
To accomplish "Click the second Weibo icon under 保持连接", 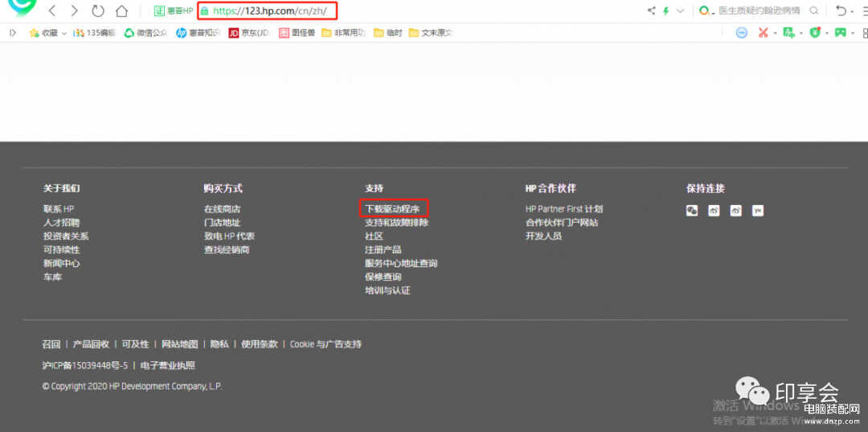I will click(735, 211).
